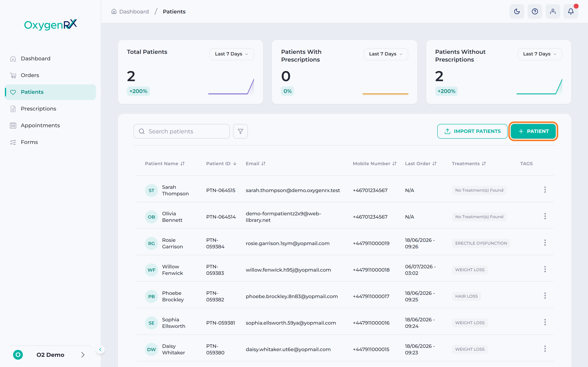This screenshot has width=588, height=367.
Task: Open the user profile icon
Action: (553, 11)
